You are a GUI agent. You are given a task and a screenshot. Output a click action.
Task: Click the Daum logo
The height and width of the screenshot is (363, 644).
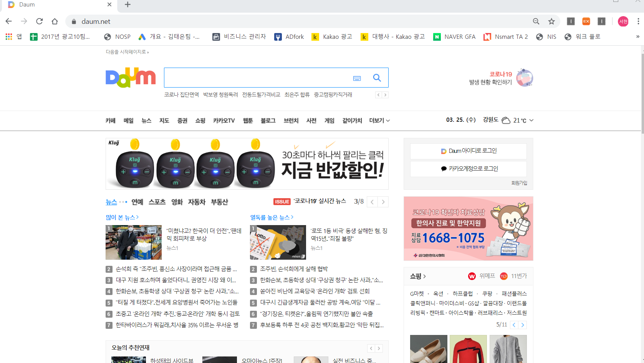131,78
